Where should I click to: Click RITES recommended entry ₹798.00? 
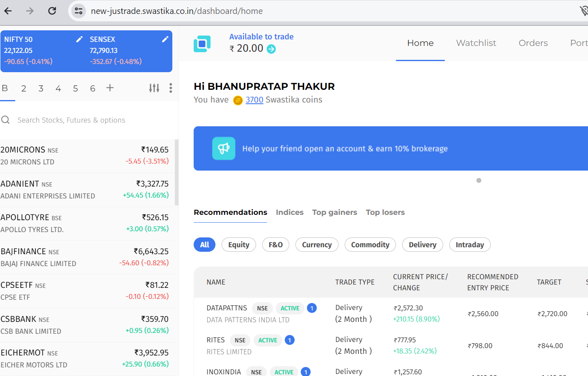coord(480,346)
